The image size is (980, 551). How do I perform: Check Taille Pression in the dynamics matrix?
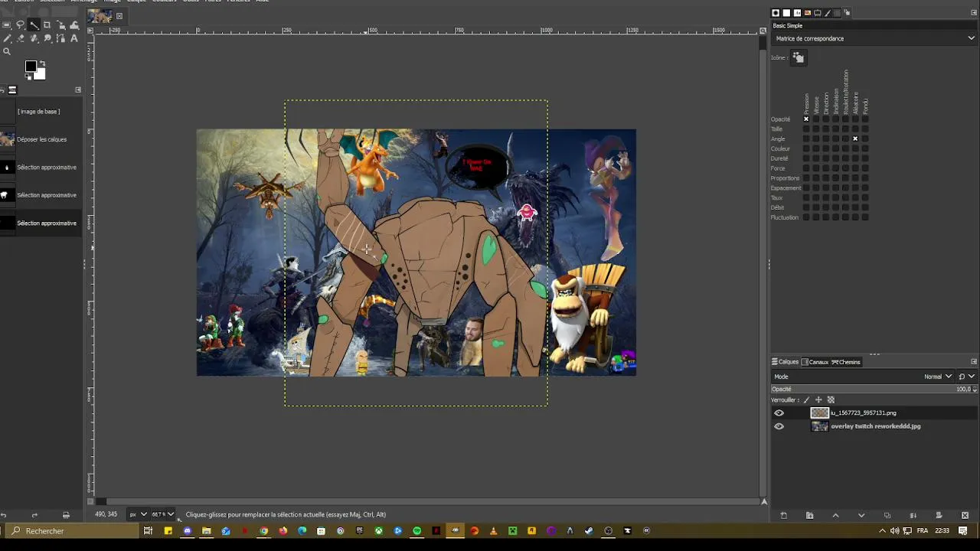(806, 129)
